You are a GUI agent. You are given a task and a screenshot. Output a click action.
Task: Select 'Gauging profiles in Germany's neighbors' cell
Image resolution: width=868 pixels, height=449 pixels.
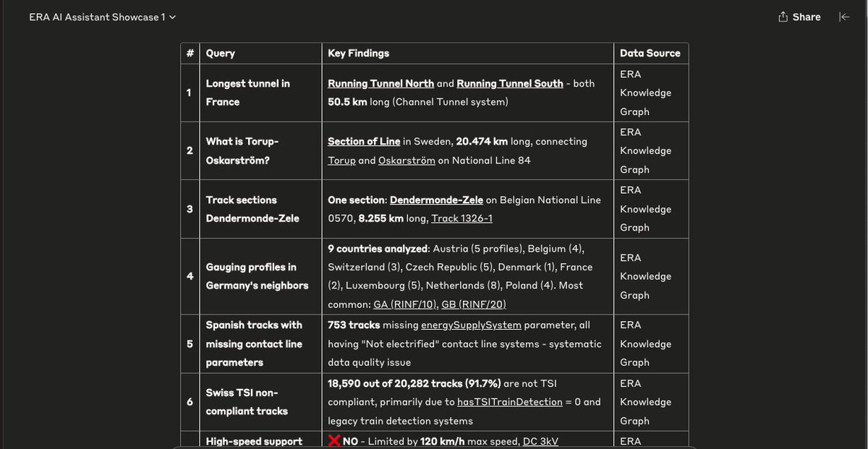click(x=260, y=276)
